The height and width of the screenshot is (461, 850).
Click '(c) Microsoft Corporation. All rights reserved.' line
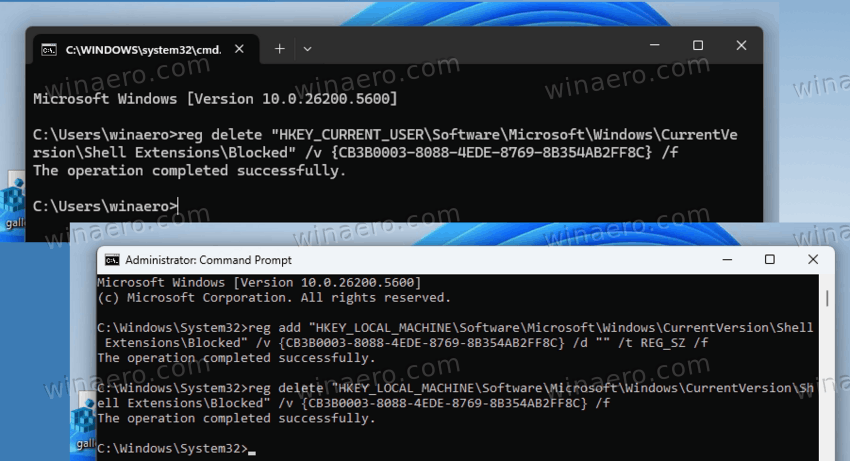pos(274,298)
